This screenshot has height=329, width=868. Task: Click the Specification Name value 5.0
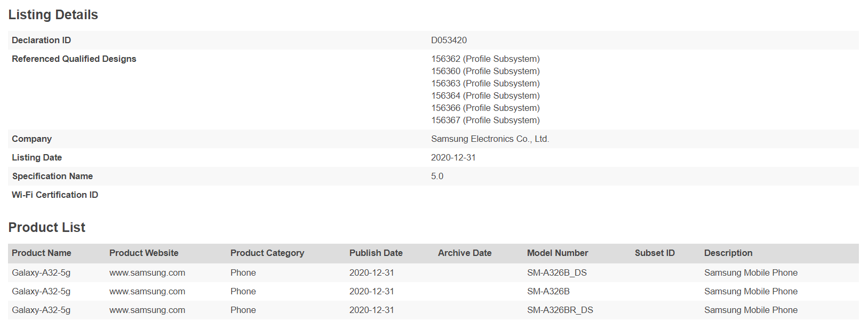click(x=437, y=176)
